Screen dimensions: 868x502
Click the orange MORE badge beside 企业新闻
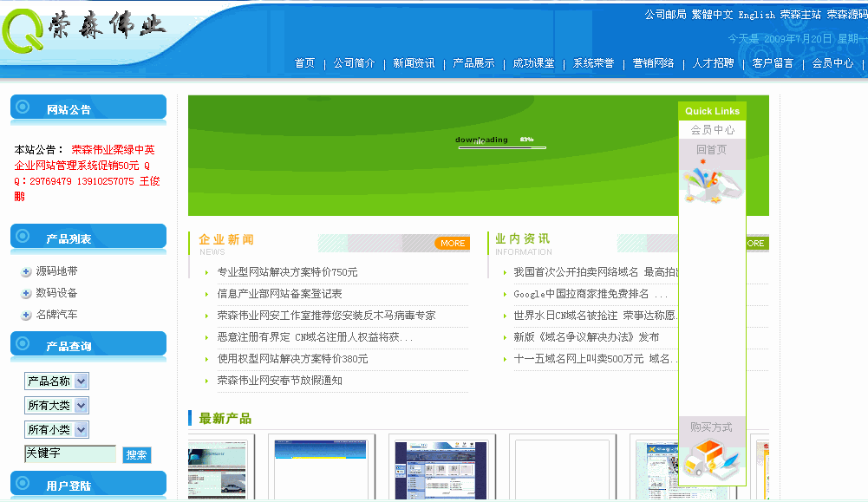coord(452,244)
